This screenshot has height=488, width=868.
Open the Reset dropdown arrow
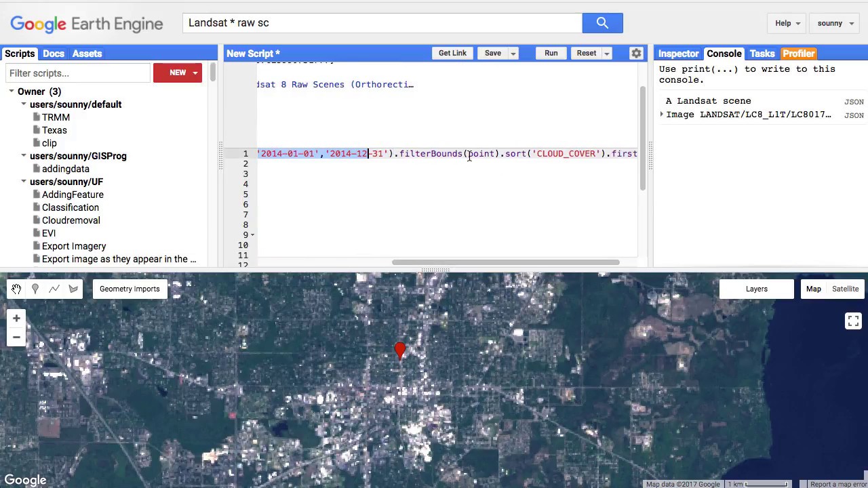point(607,54)
